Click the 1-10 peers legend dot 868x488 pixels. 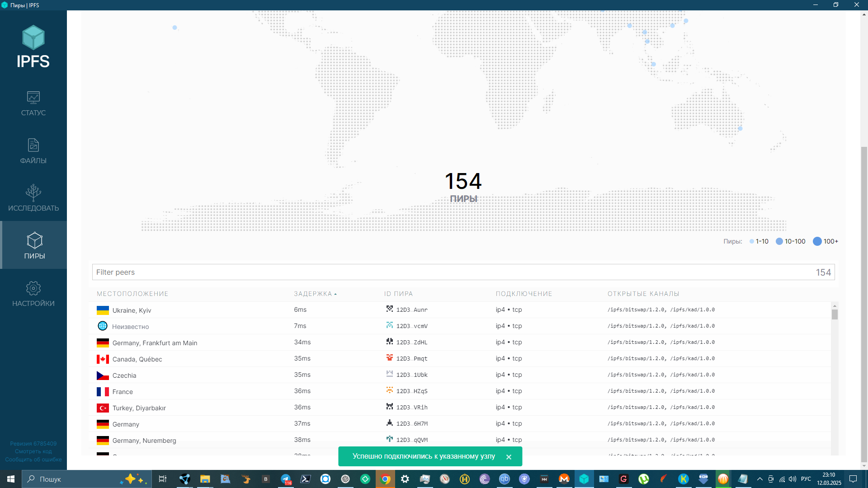(752, 241)
